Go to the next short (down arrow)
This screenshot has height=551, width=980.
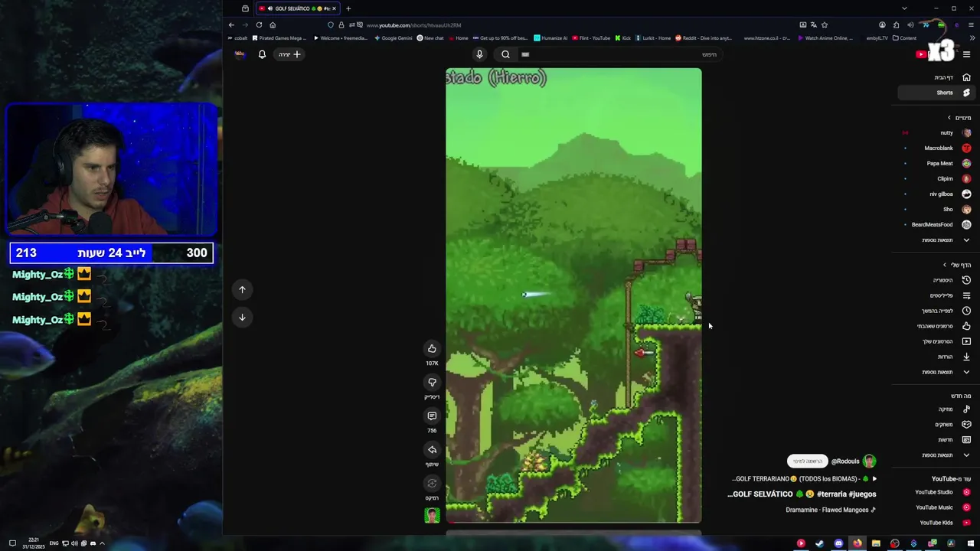(x=242, y=317)
